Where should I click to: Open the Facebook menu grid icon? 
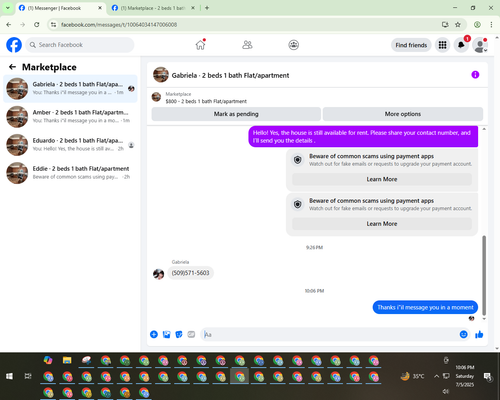(442, 45)
